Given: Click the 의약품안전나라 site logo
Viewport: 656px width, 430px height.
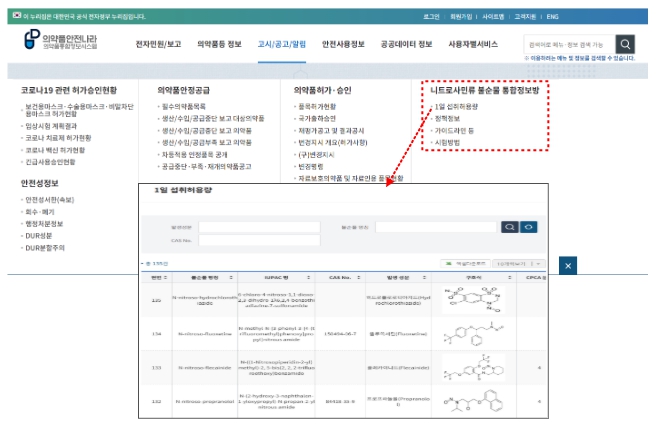Looking at the screenshot, I should pos(62,43).
